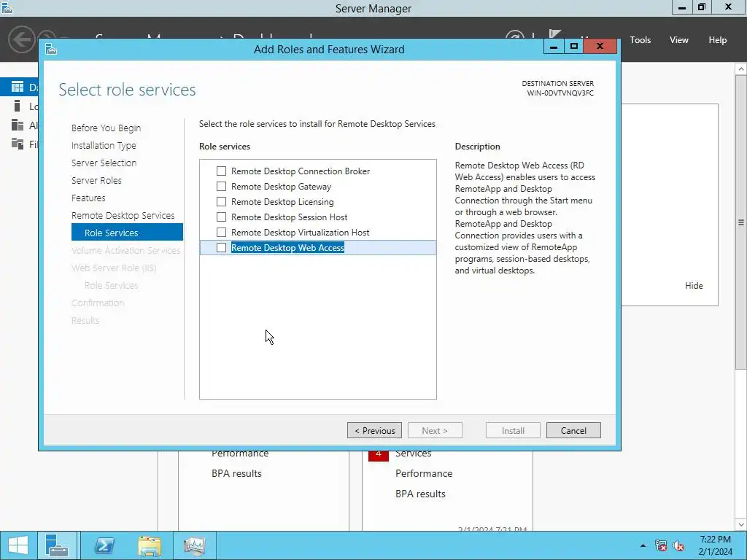Open the taskbar clock and date
Viewport: 747px width, 560px height.
[715, 545]
